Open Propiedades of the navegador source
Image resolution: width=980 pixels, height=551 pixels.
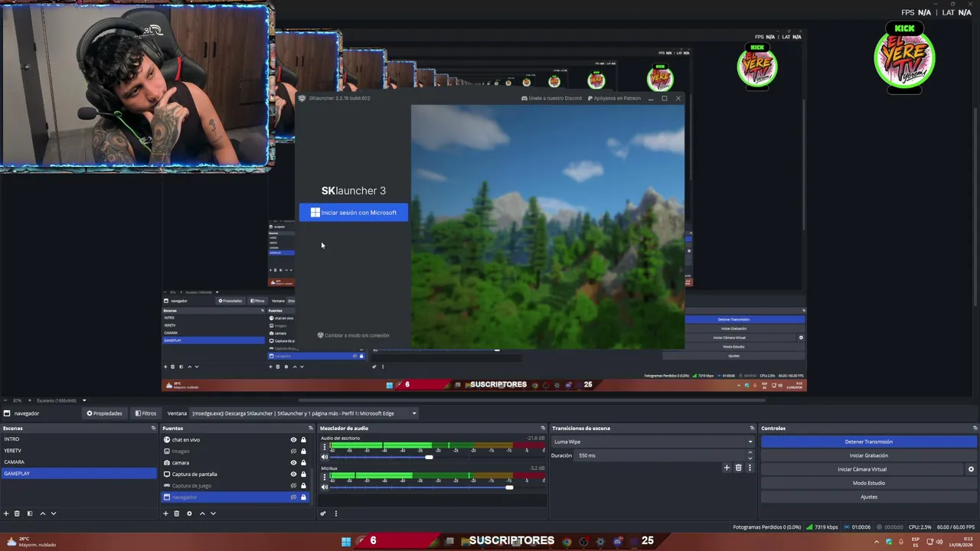pos(104,413)
